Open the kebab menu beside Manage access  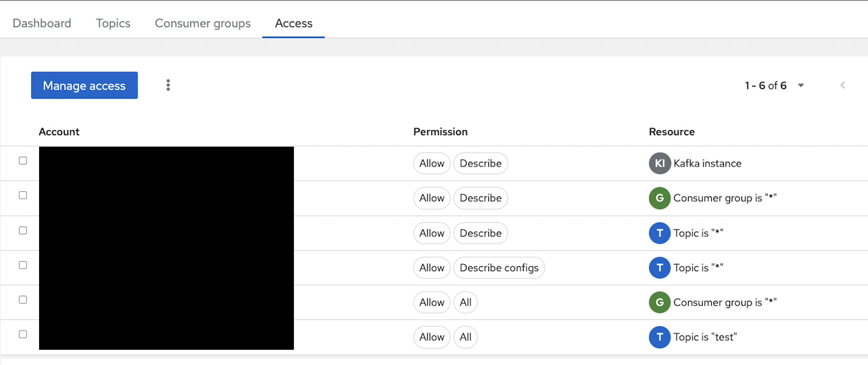point(168,85)
